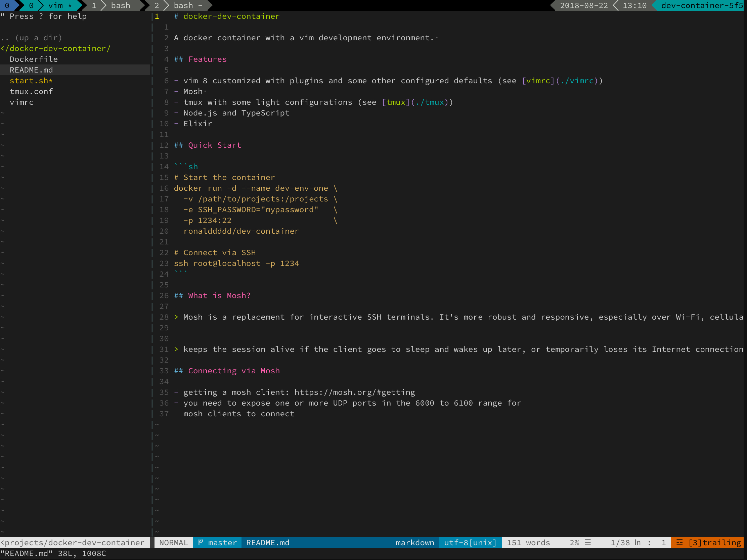This screenshot has width=747, height=560.
Task: Switch to tmux window 1 bash
Action: click(x=115, y=5)
